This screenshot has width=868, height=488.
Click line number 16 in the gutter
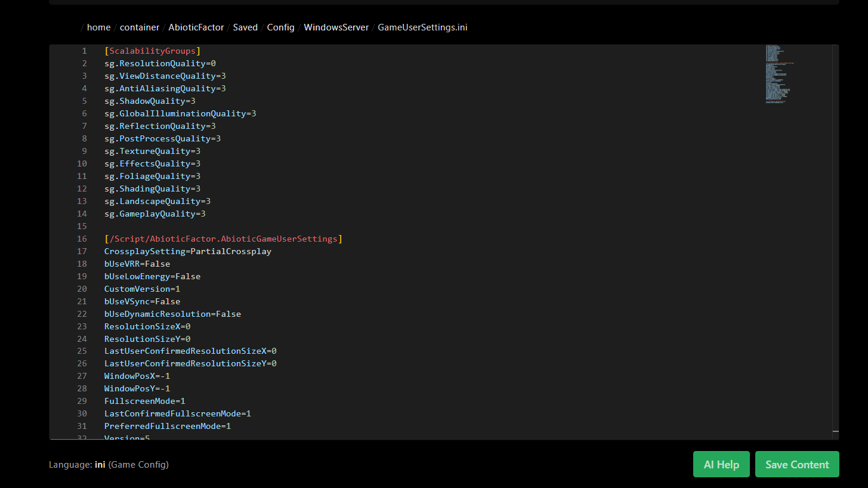[x=82, y=239]
